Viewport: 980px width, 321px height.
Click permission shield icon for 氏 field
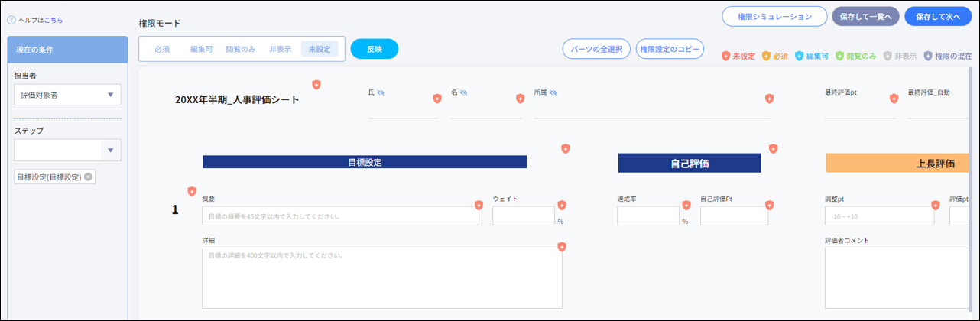tap(437, 99)
